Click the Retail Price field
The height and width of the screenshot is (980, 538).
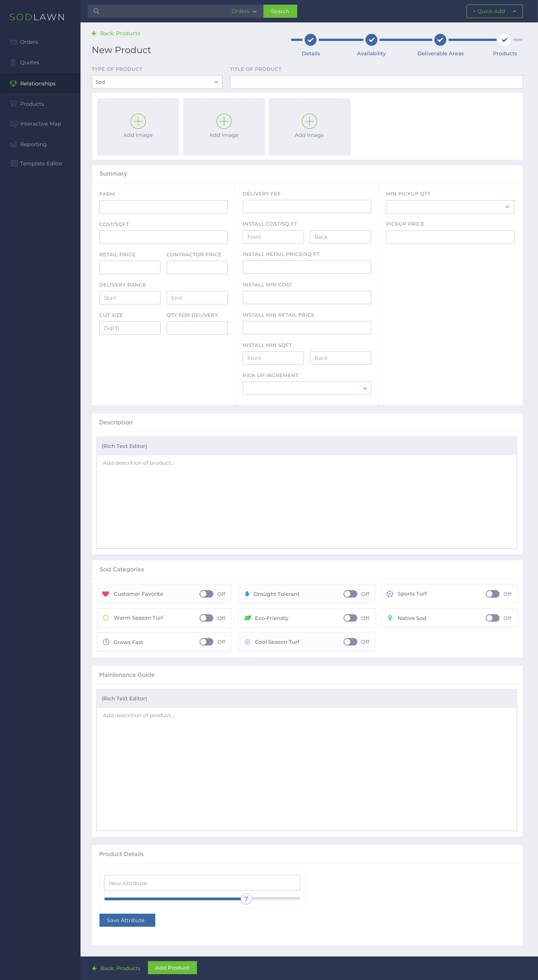130,267
